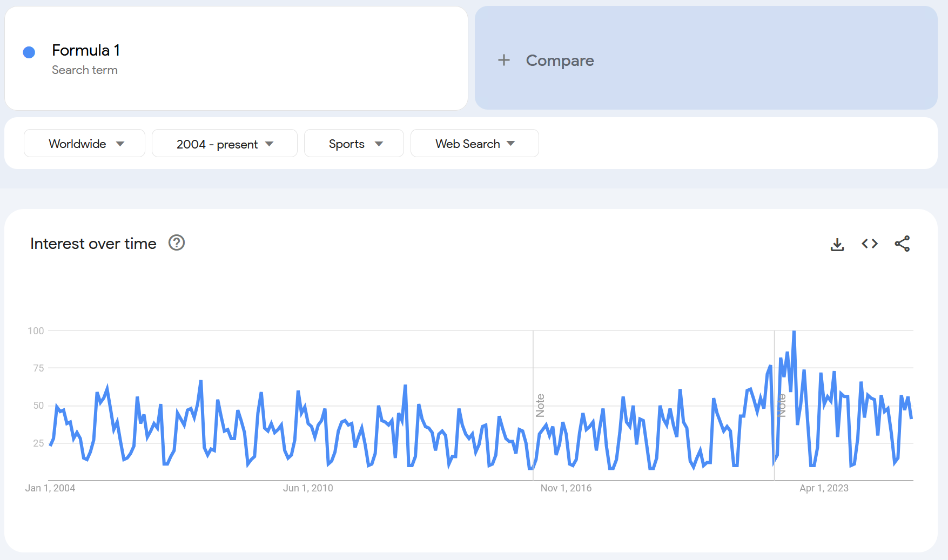
Task: Click the chart's highest peak at 100
Action: [x=794, y=332]
